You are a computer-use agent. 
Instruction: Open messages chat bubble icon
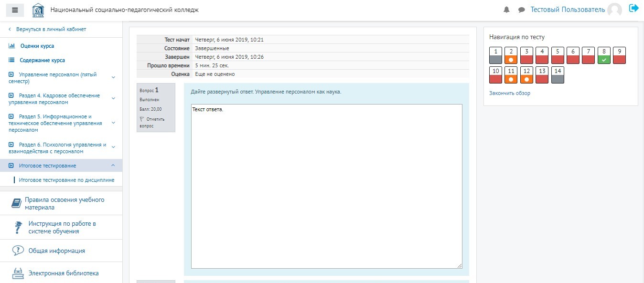tap(521, 10)
